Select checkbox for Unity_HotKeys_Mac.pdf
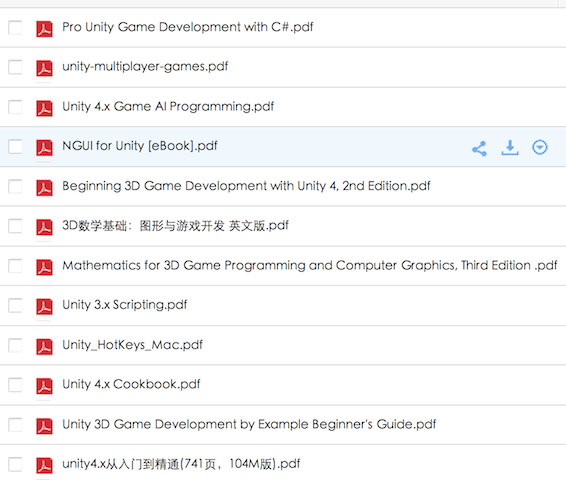 point(15,345)
